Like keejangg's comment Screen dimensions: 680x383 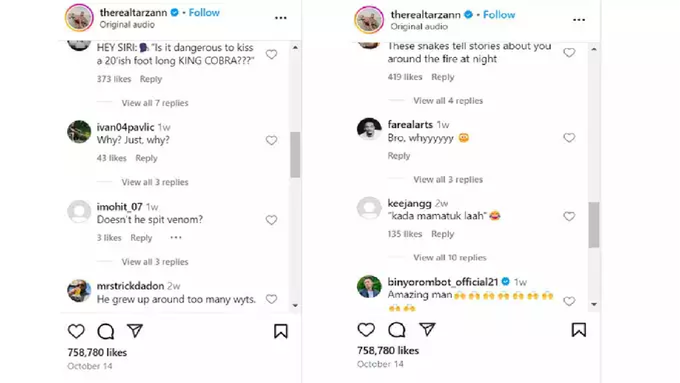point(569,216)
